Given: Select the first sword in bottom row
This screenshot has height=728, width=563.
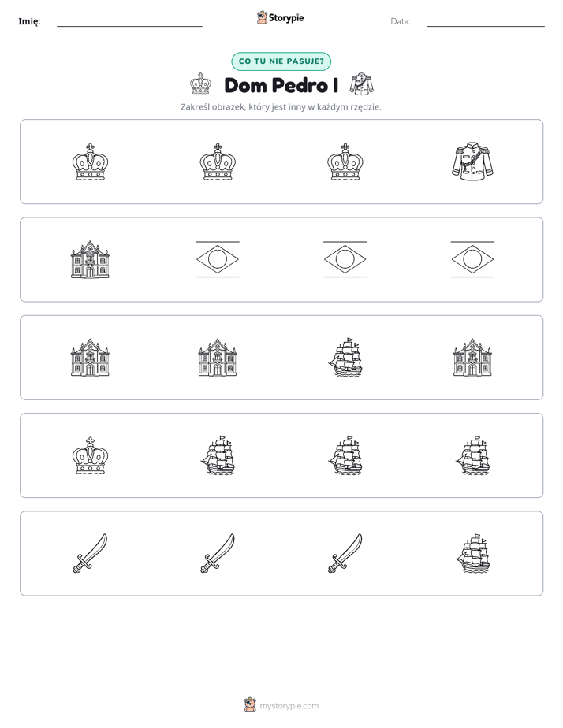Looking at the screenshot, I should pyautogui.click(x=90, y=553).
